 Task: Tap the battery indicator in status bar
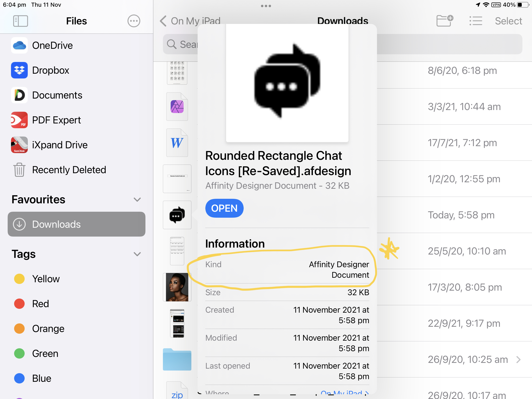click(523, 5)
